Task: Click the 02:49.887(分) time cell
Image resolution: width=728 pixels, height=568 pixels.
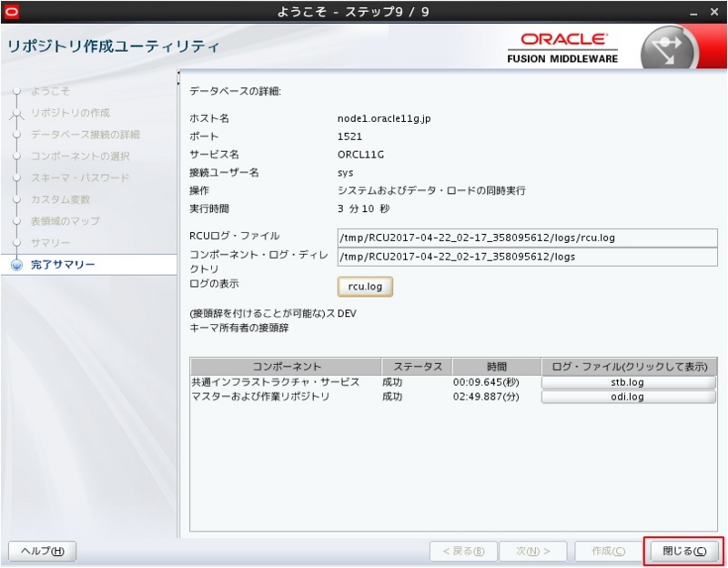Action: pyautogui.click(x=486, y=397)
